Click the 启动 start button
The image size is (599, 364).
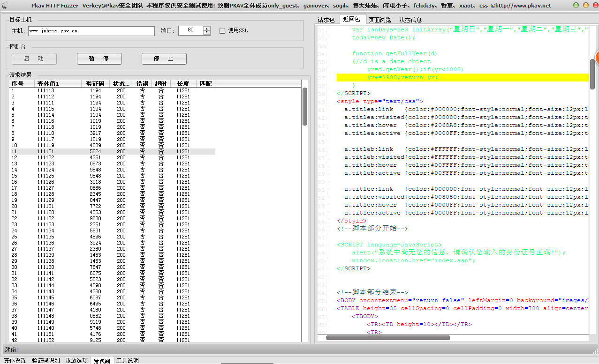(x=34, y=59)
